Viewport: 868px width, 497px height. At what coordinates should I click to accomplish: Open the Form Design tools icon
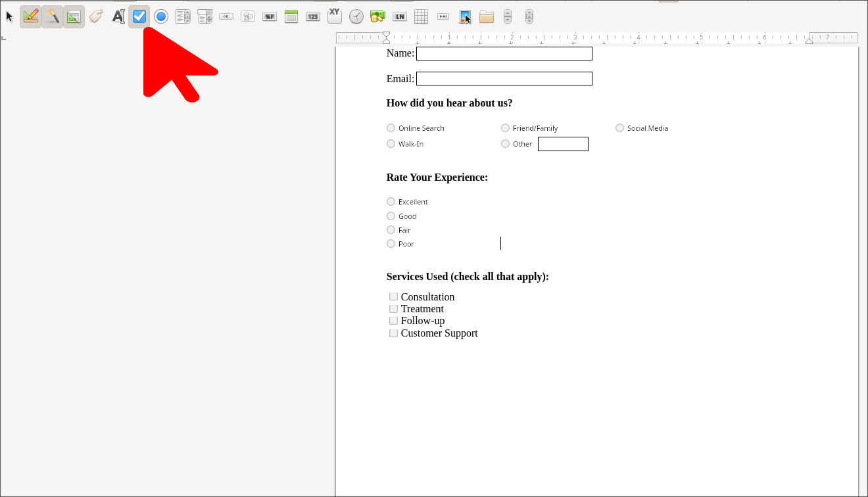(74, 16)
